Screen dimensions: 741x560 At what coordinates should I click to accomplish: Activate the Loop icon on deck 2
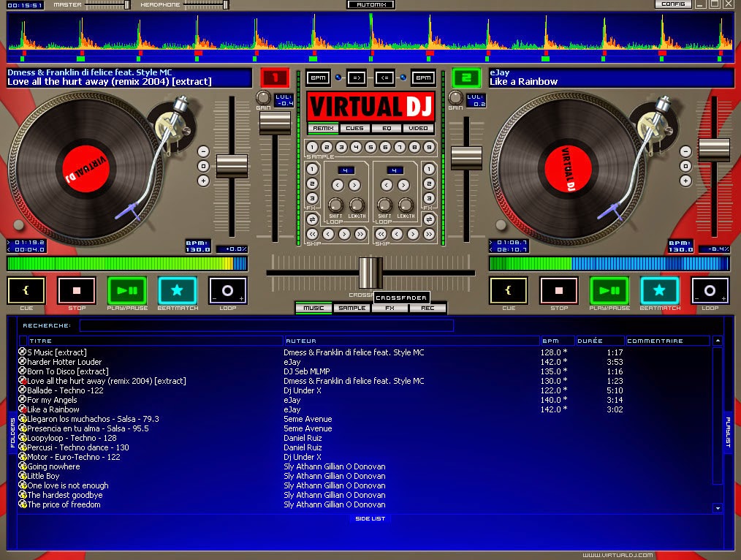tap(709, 290)
